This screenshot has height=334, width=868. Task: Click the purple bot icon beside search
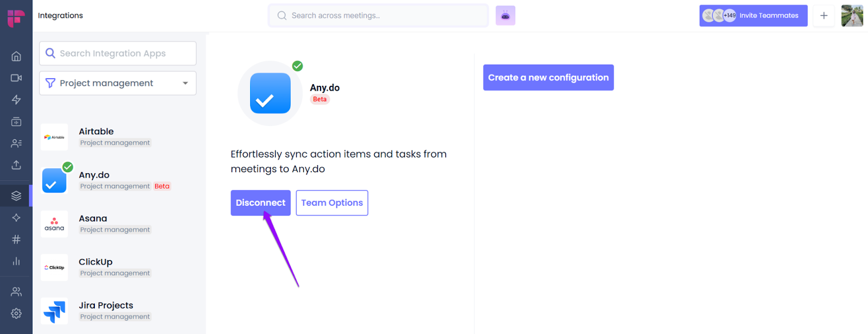505,16
